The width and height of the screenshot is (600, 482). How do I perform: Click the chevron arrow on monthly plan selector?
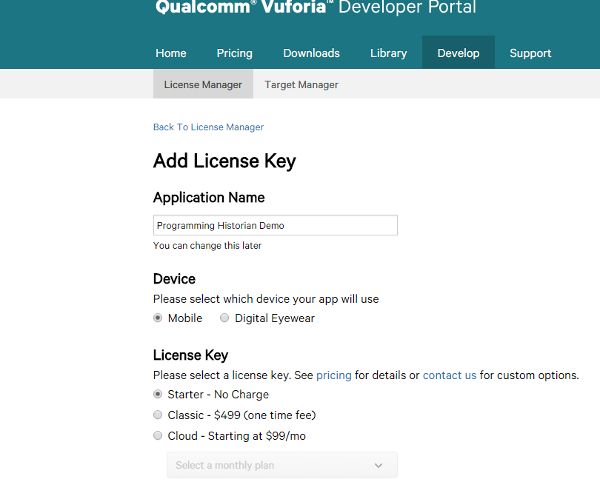pos(378,465)
